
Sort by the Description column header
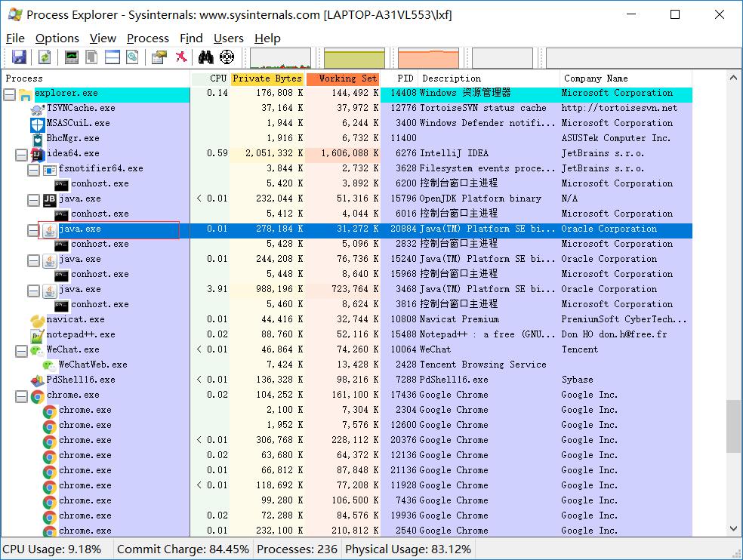pos(489,78)
